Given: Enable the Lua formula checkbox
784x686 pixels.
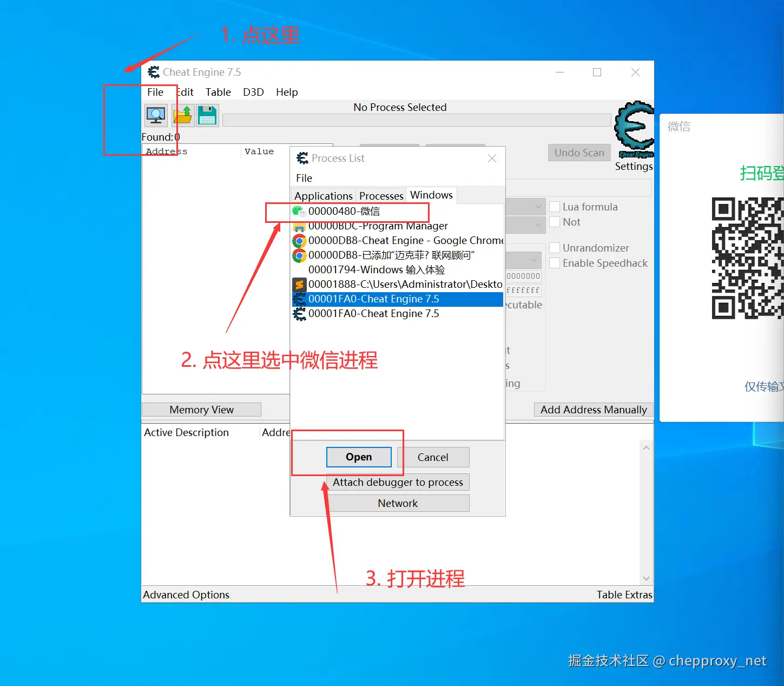Looking at the screenshot, I should (555, 207).
